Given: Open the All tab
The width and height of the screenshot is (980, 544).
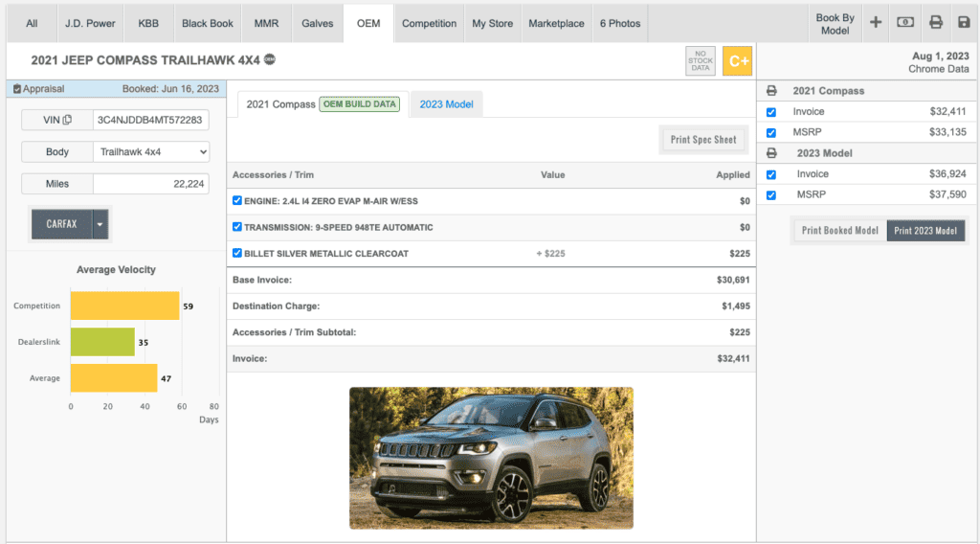Looking at the screenshot, I should [x=32, y=23].
